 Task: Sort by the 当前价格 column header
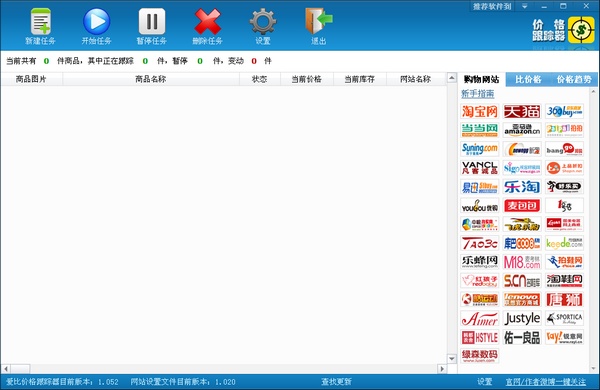pyautogui.click(x=307, y=79)
